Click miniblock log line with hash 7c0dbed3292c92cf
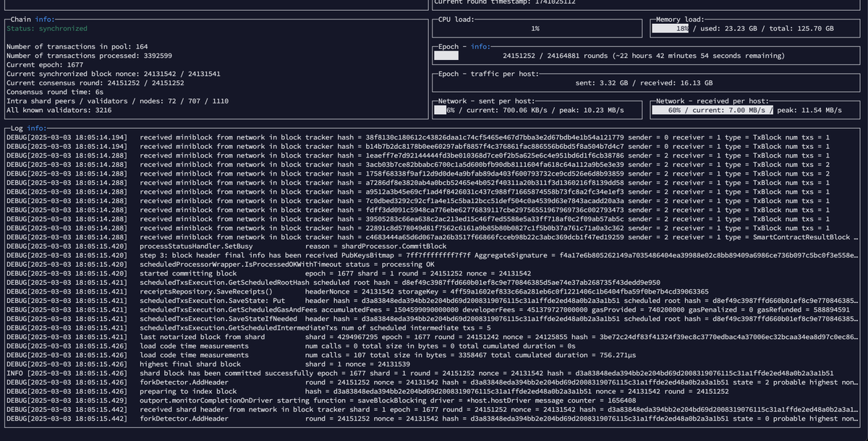The height and width of the screenshot is (441, 868). [417, 200]
